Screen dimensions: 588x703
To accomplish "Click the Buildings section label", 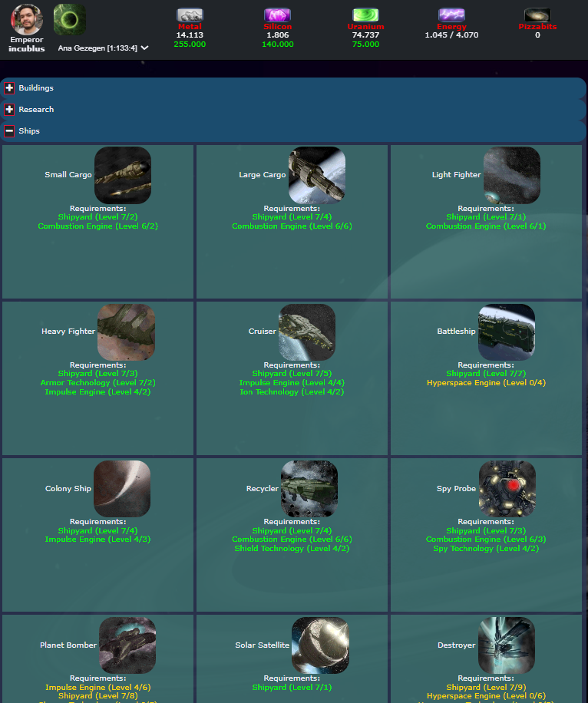I will click(x=36, y=87).
